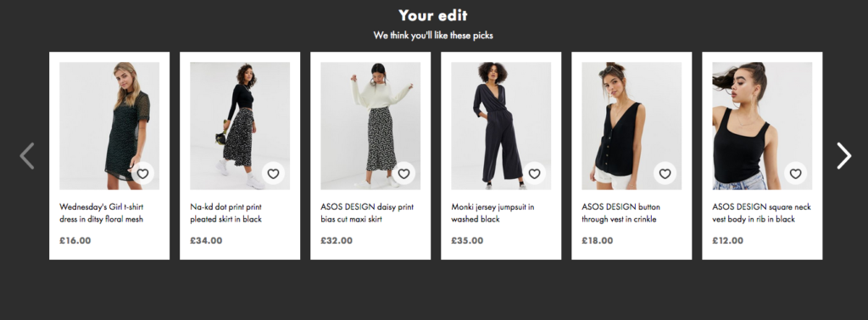868x320 pixels.
Task: Save Wednesday's Girl t-shirt dress with heart icon
Action: click(142, 174)
